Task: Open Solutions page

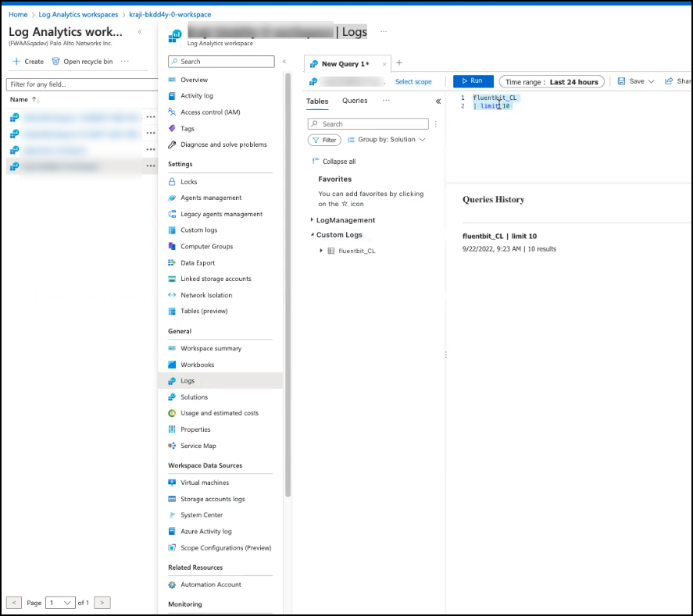Action: pyautogui.click(x=194, y=397)
